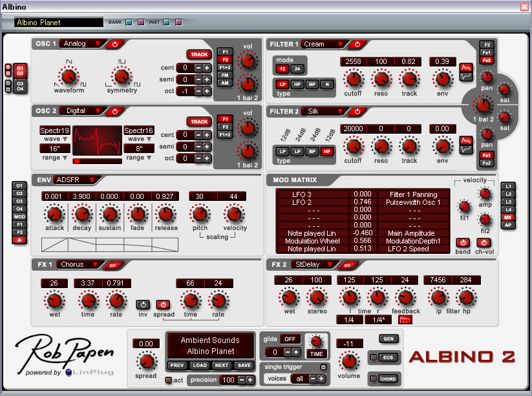
Task: Toggle Chorus inv button
Action: click(143, 304)
